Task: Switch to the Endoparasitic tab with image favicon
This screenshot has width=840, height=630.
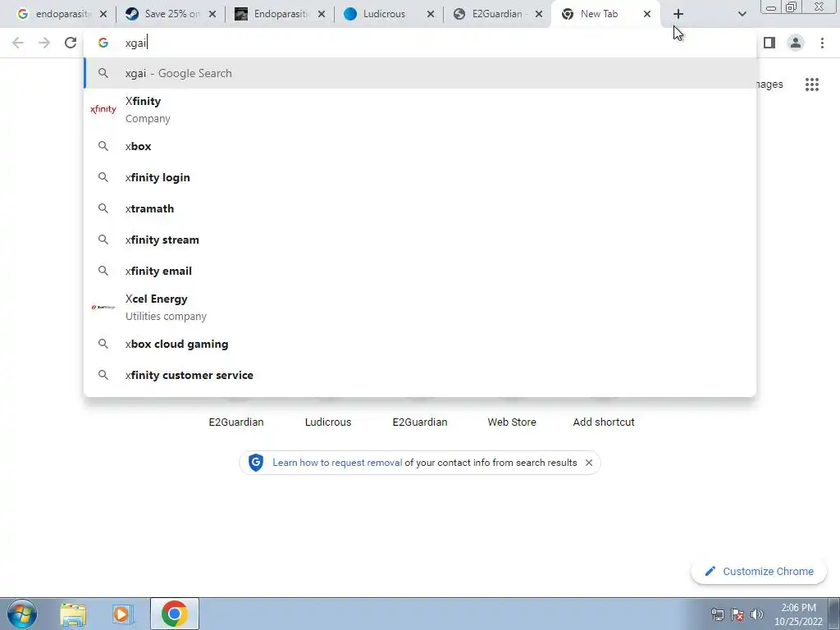Action: (x=272, y=14)
